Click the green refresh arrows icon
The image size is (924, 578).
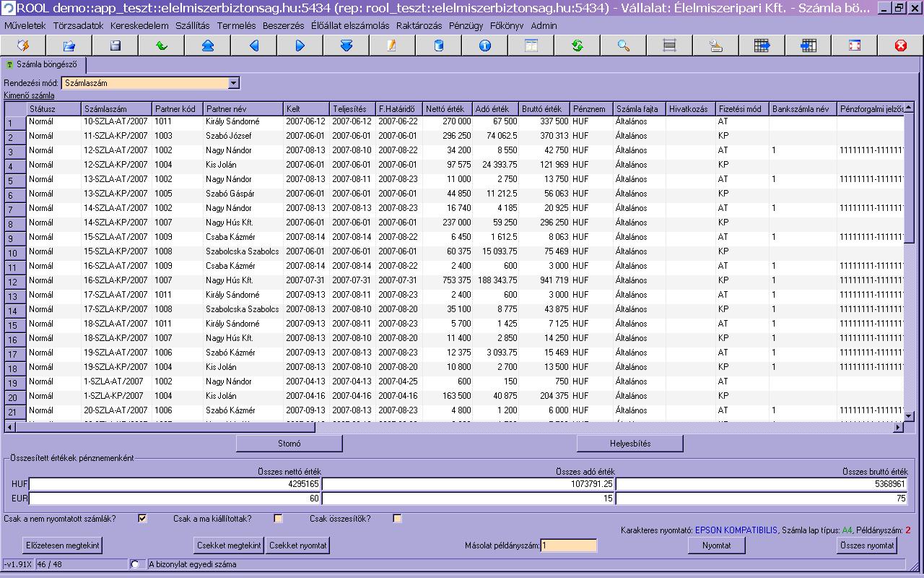577,46
